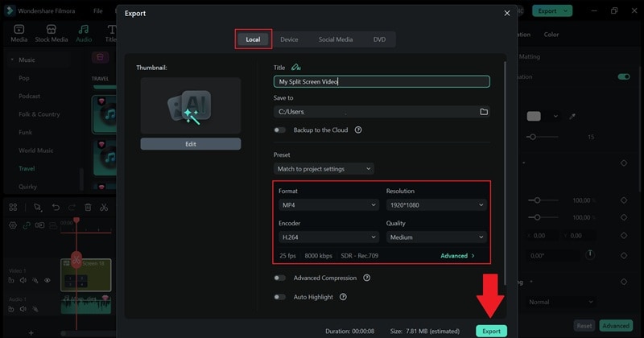Select the Travel music category
Image resolution: width=644 pixels, height=338 pixels.
click(x=27, y=168)
